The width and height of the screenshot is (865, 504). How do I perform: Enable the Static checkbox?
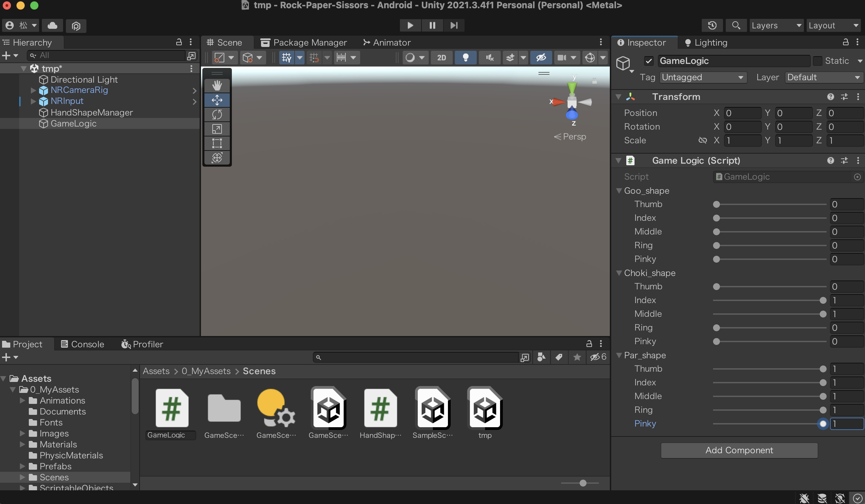click(x=818, y=61)
